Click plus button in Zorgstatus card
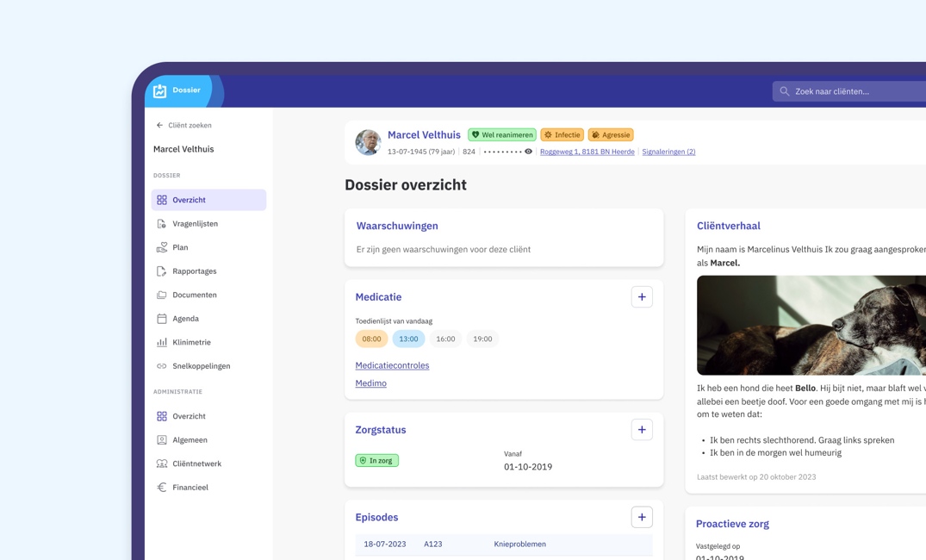Viewport: 926px width, 560px height. click(x=642, y=430)
